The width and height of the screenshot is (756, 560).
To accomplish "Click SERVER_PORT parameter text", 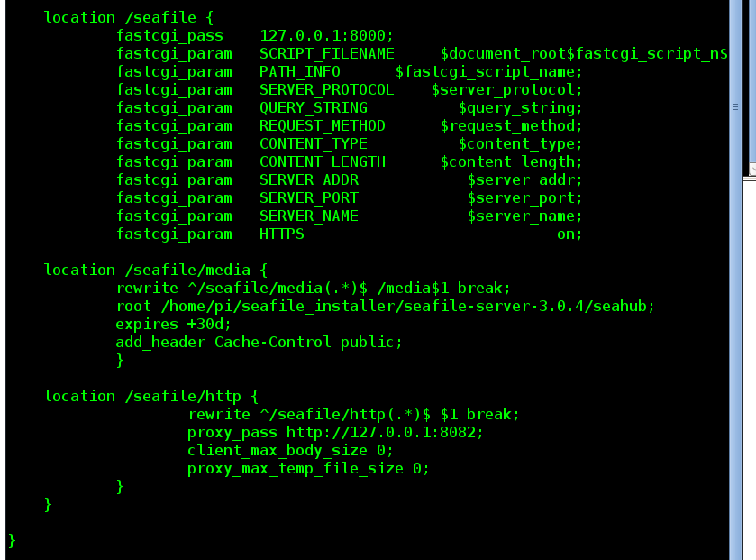I will 309,198.
